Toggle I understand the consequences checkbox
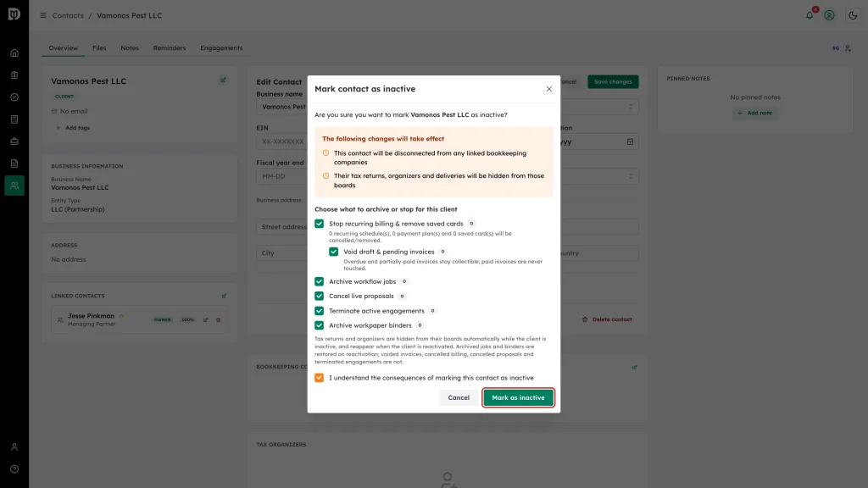Screen dimensions: 868x488 320,378
